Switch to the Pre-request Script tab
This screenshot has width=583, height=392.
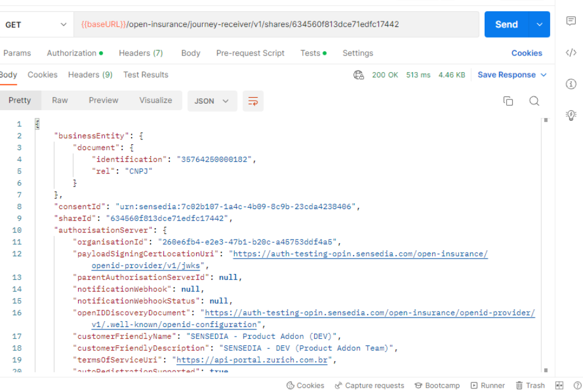pos(250,53)
